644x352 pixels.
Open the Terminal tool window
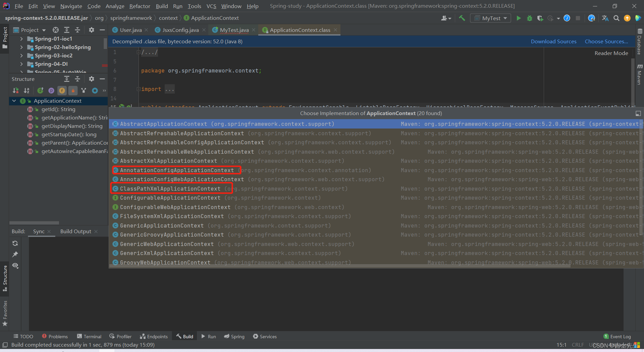click(x=89, y=336)
